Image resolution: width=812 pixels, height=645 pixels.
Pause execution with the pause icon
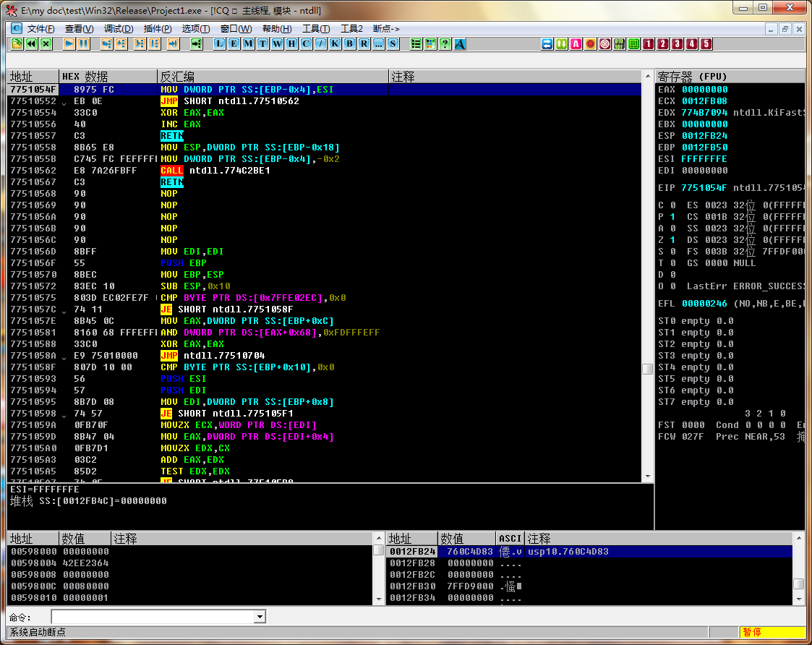click(x=83, y=44)
